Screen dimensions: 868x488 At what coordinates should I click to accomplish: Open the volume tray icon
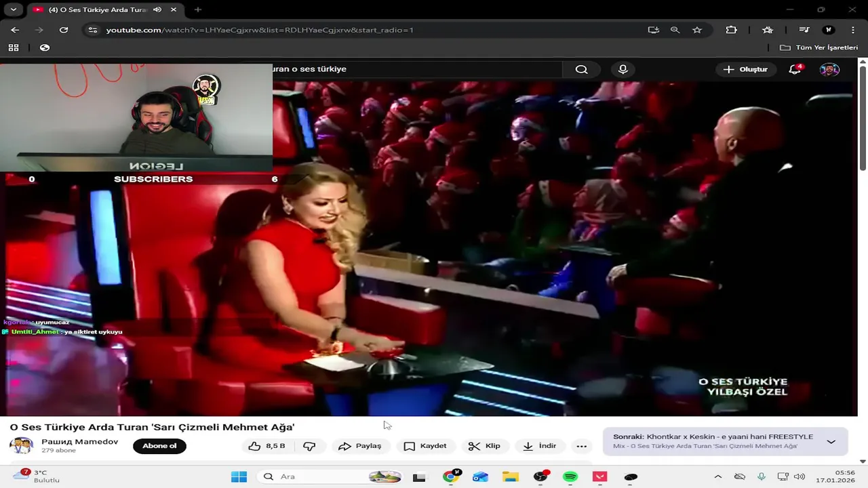point(800,476)
